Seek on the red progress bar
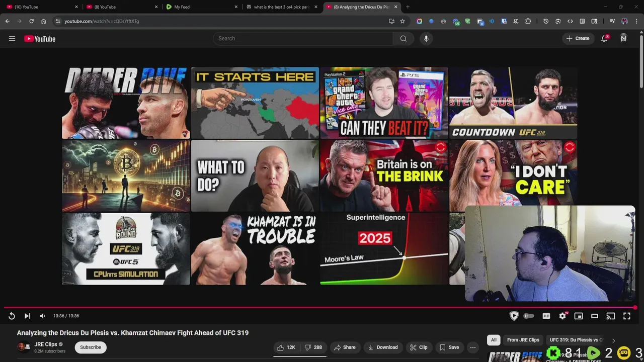 pos(320,307)
